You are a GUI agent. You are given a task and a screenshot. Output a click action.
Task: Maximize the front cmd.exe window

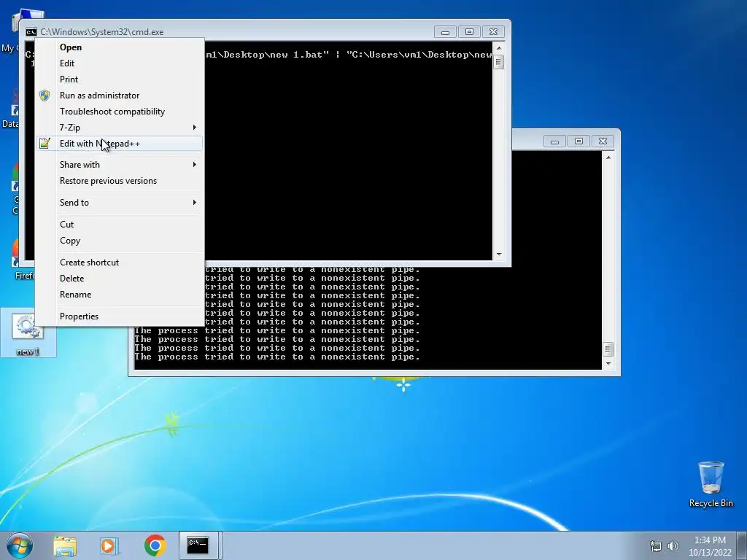469,32
